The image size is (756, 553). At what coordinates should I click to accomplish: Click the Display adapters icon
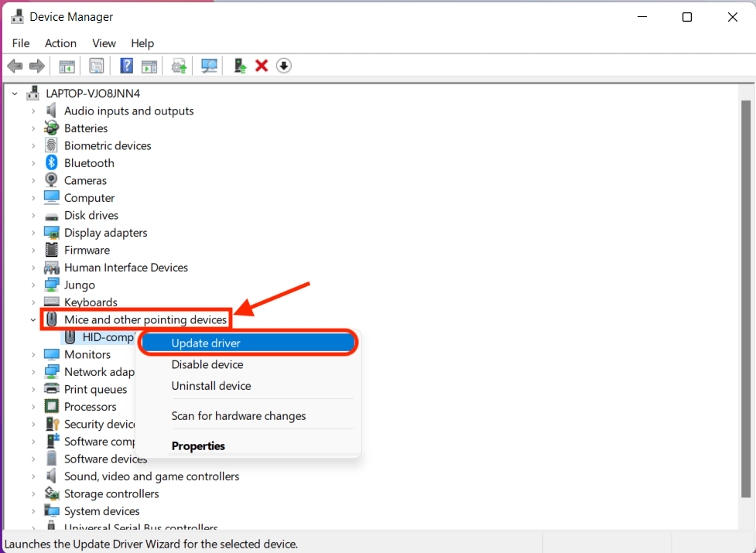pos(51,233)
